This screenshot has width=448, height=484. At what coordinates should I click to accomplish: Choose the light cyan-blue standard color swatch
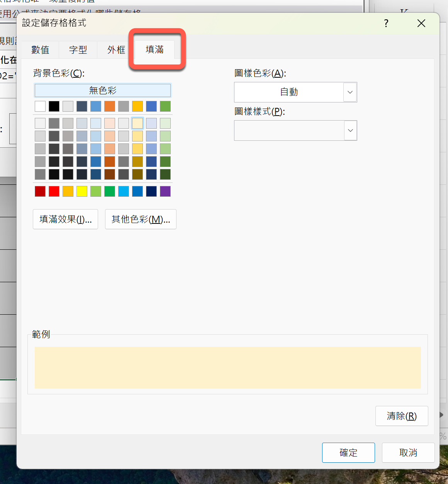[124, 191]
